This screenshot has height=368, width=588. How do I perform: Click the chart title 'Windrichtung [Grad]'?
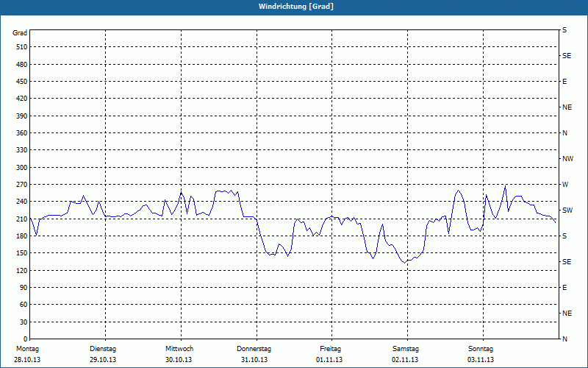[x=296, y=7]
